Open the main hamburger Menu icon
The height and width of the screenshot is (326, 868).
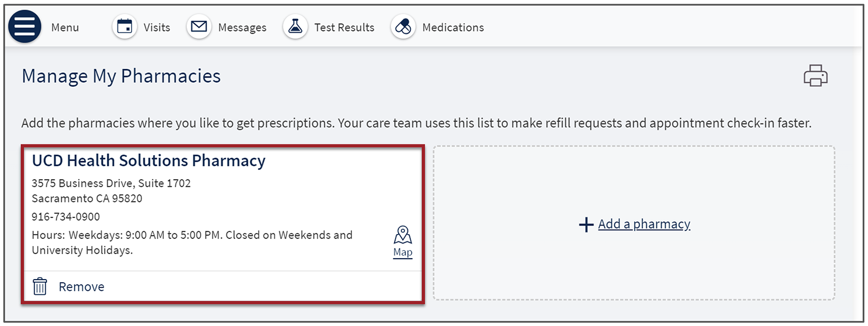click(x=25, y=27)
